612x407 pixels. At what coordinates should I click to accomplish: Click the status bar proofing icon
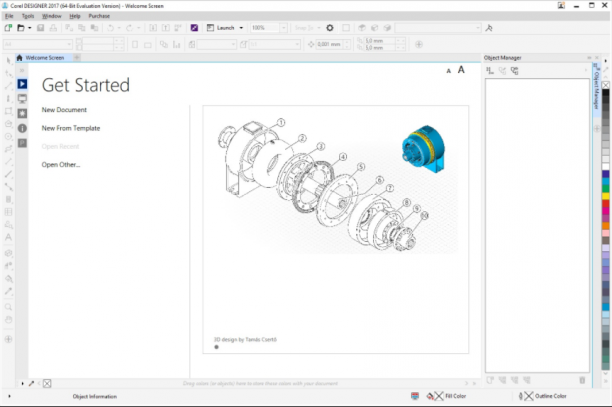pyautogui.click(x=415, y=396)
